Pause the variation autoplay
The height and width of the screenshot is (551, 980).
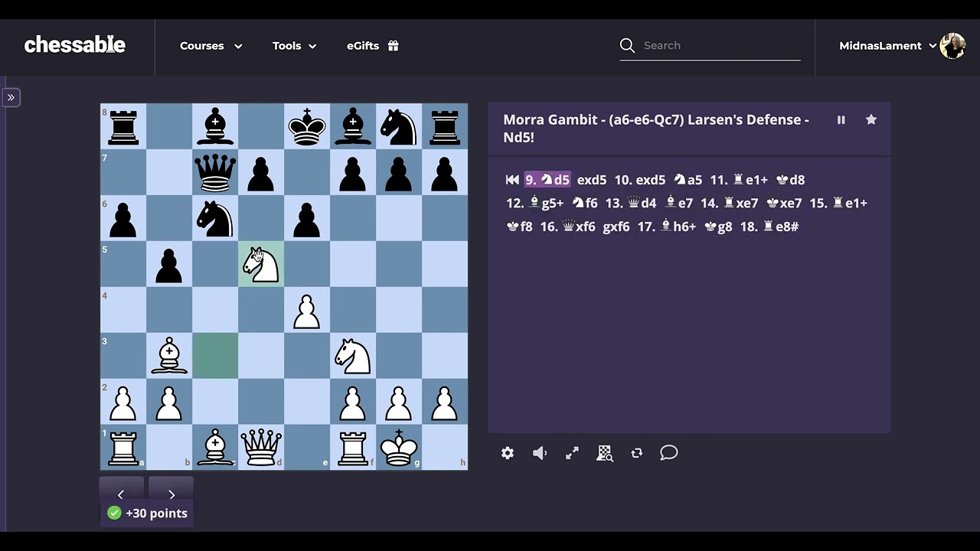coord(841,120)
